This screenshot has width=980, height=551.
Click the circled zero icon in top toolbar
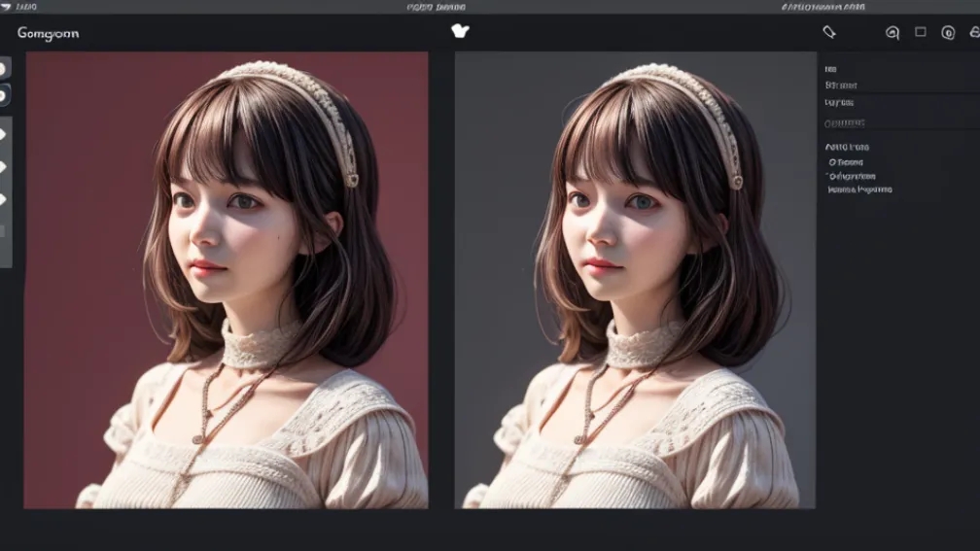948,32
